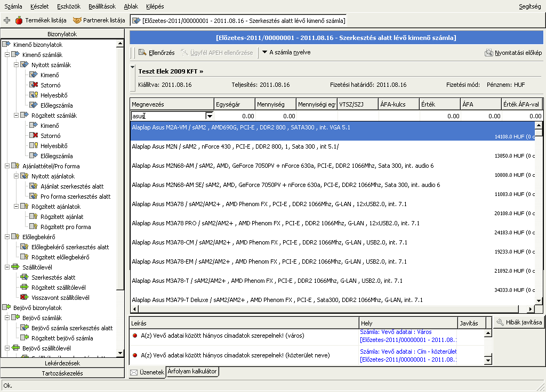Click the Pro forma szerkesztés alatt icon
Image resolution: width=546 pixels, height=392 pixels.
[x=34, y=196]
